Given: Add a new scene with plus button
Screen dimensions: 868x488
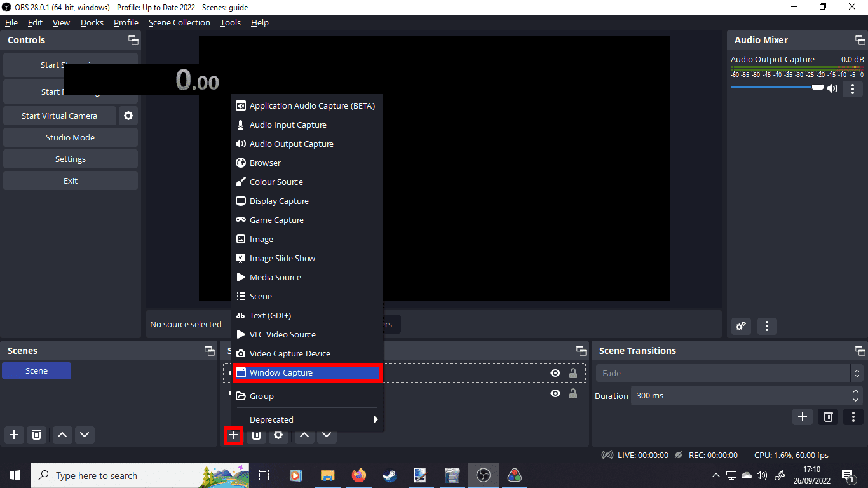Looking at the screenshot, I should tap(14, 435).
